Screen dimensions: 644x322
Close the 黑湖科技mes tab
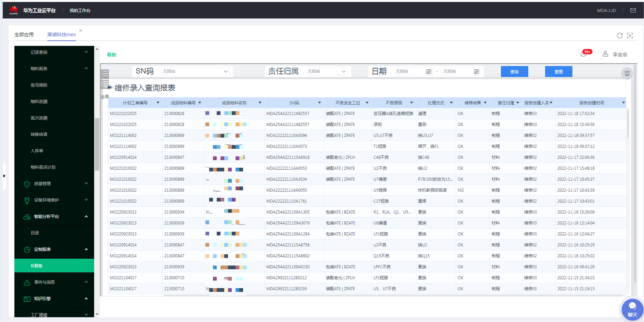(x=81, y=30)
